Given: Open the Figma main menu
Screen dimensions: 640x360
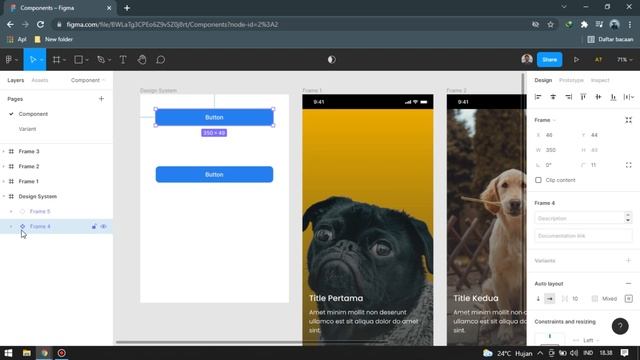Looking at the screenshot, I should (x=11, y=60).
